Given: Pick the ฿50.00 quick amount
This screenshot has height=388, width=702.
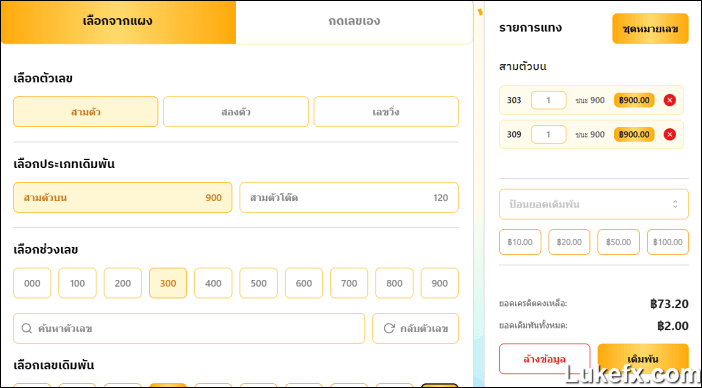Looking at the screenshot, I should point(618,242).
